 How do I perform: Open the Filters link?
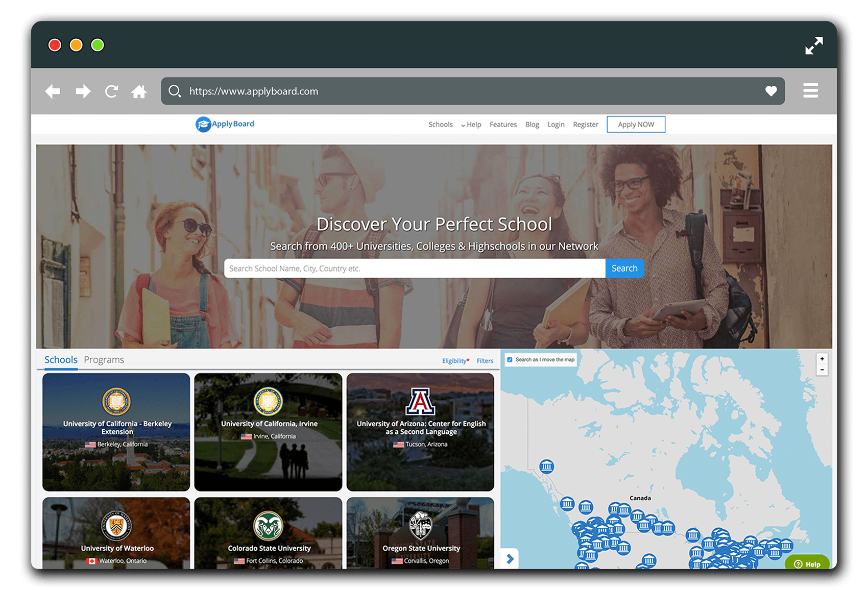(485, 361)
